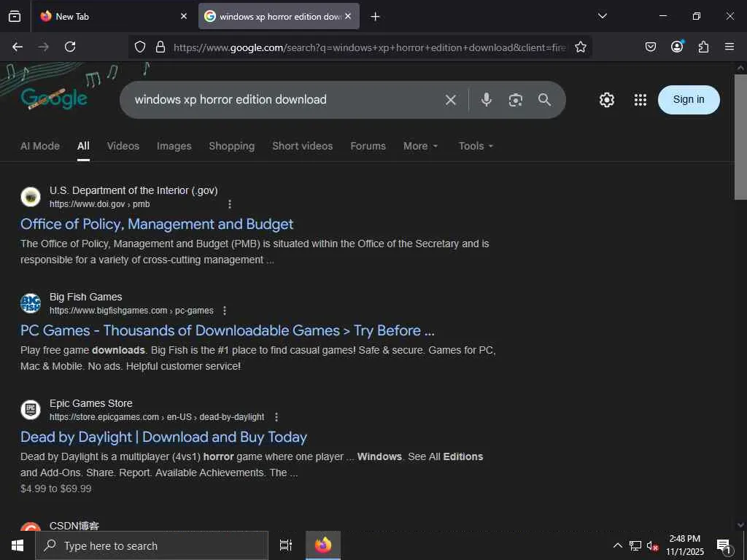Switch to the Images results tab
Viewport: 747px width, 560px height.
pyautogui.click(x=174, y=146)
